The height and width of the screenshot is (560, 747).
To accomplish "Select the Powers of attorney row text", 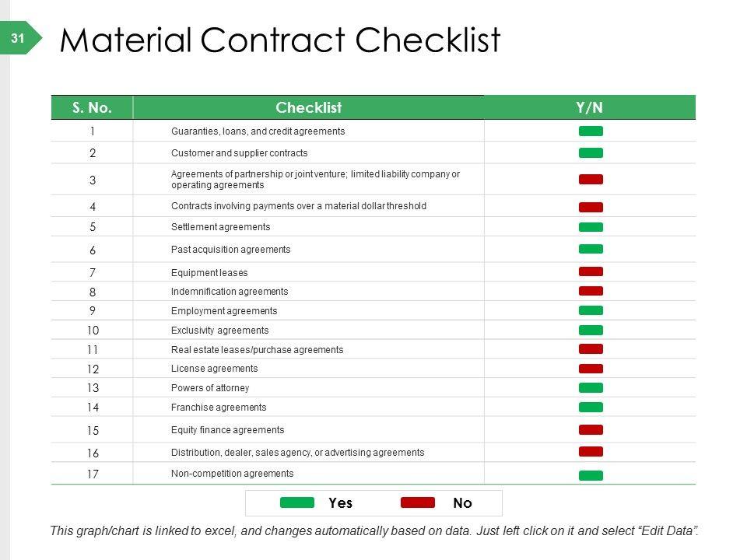I will pos(210,388).
